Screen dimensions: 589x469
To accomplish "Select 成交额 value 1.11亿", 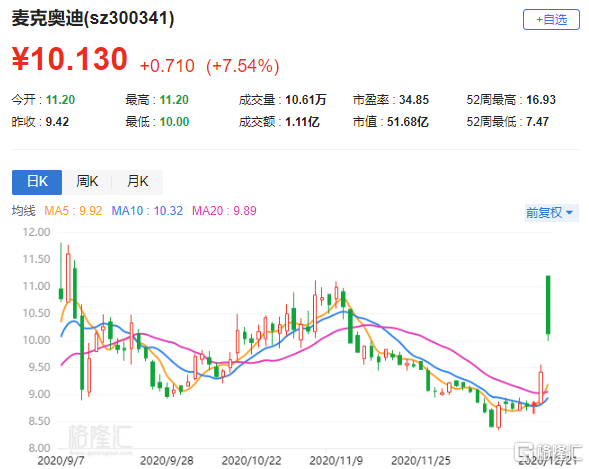I will (302, 122).
